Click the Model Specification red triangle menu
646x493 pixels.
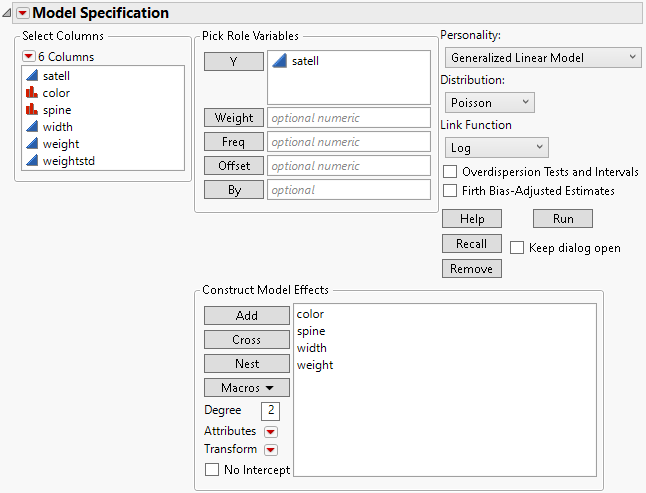[23, 13]
